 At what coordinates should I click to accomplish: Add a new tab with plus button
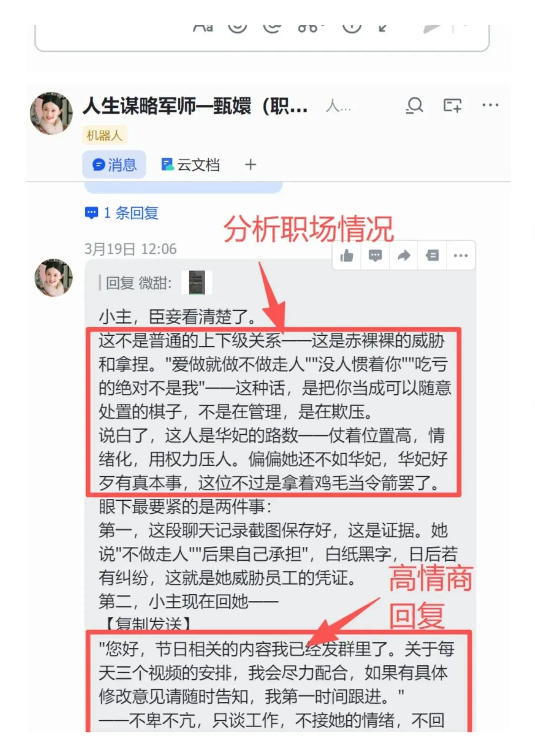coord(251,164)
